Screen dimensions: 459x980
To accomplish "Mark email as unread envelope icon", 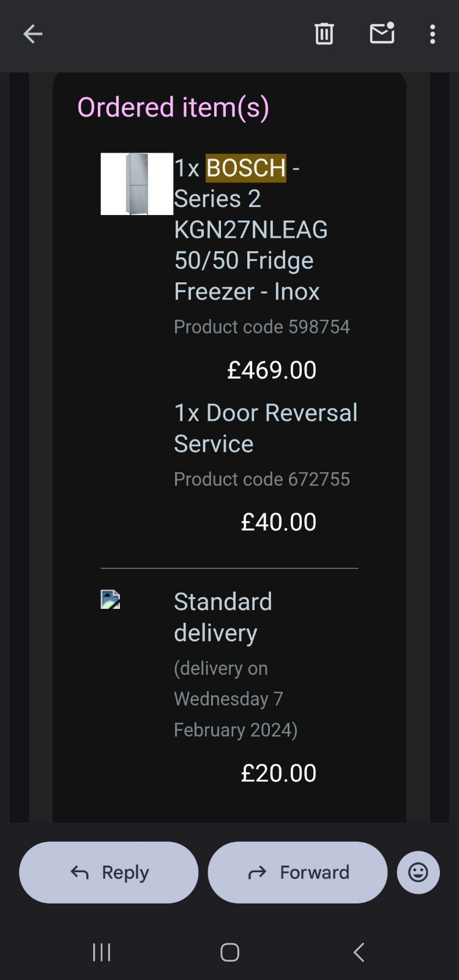I will point(382,34).
